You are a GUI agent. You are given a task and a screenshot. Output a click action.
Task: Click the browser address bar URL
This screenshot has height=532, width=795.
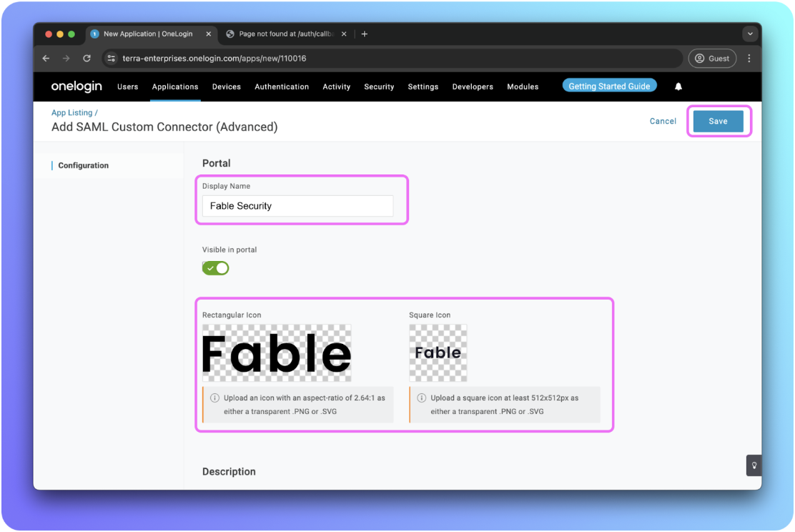pos(214,59)
